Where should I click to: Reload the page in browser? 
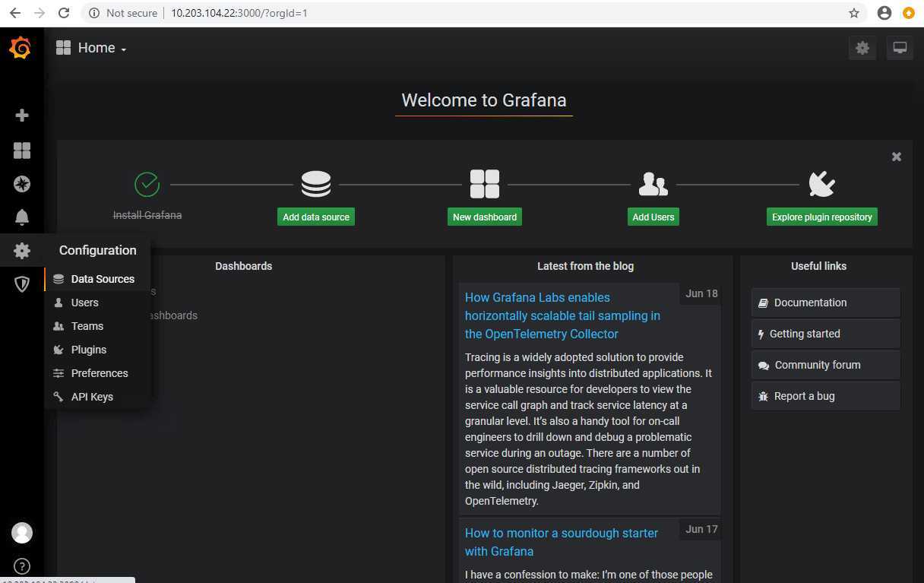click(x=64, y=13)
